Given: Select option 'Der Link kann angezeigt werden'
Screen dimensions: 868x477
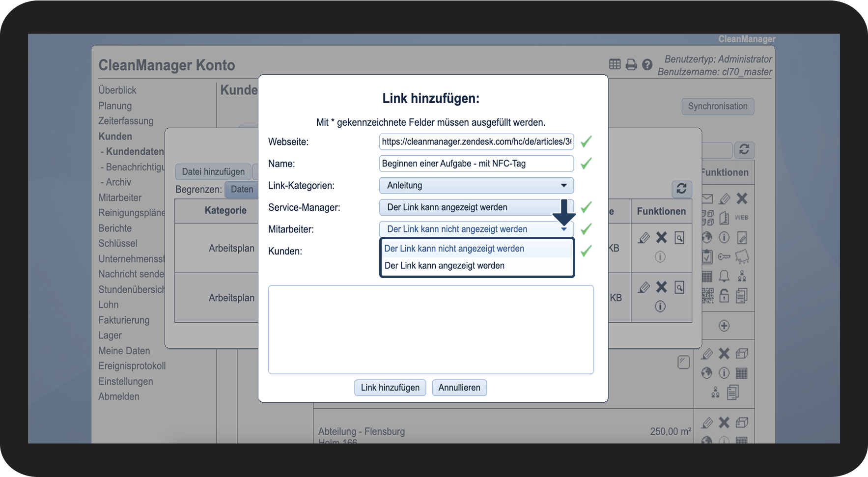Looking at the screenshot, I should pyautogui.click(x=444, y=266).
